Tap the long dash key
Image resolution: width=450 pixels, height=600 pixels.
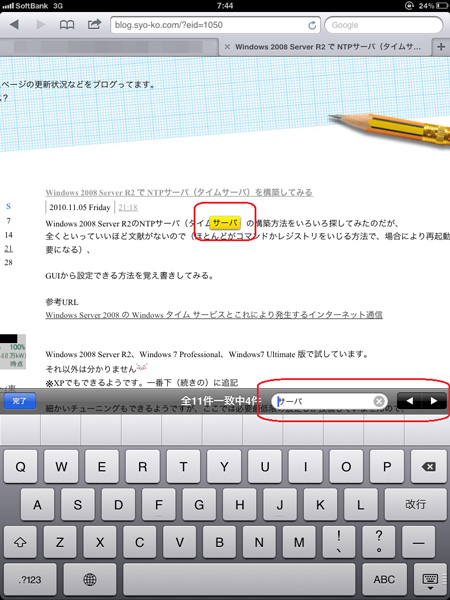[419, 542]
